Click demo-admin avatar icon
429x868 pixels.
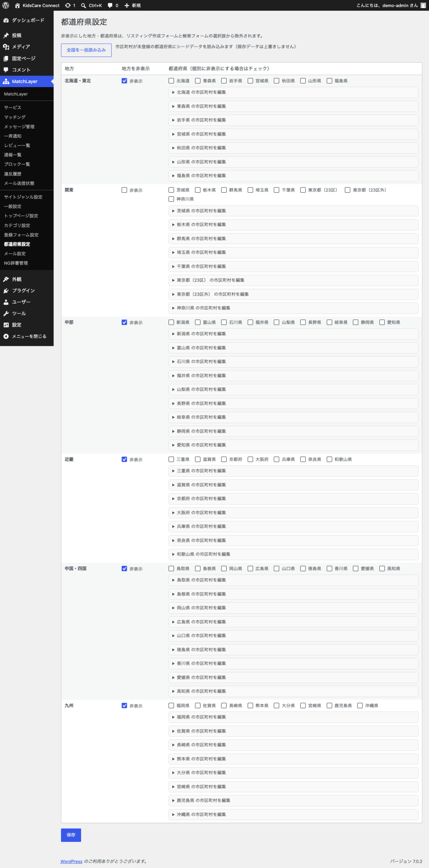(423, 5)
